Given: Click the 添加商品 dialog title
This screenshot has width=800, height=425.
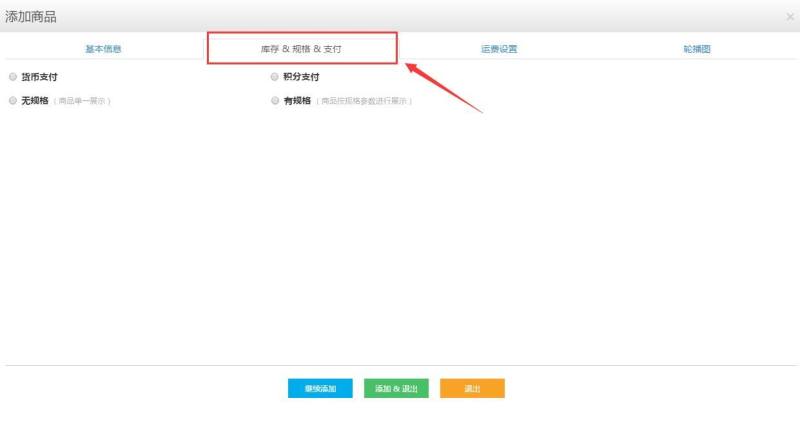Looking at the screenshot, I should tap(31, 17).
